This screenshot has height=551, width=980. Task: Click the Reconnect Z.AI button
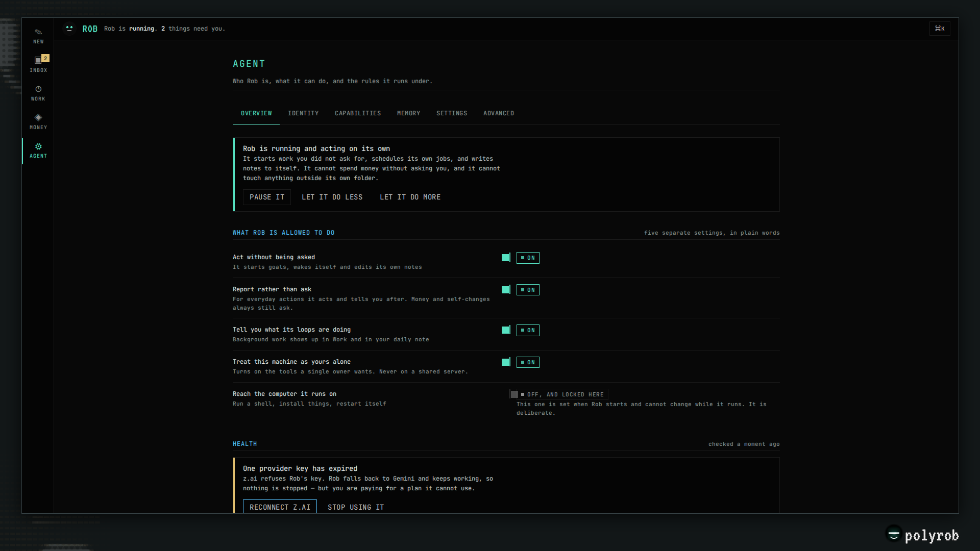(280, 507)
